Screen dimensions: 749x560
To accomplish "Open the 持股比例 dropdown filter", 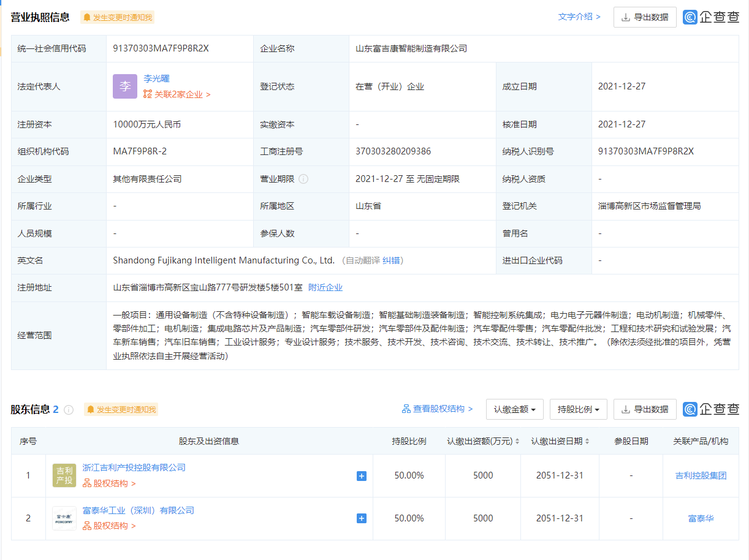I will pos(579,409).
